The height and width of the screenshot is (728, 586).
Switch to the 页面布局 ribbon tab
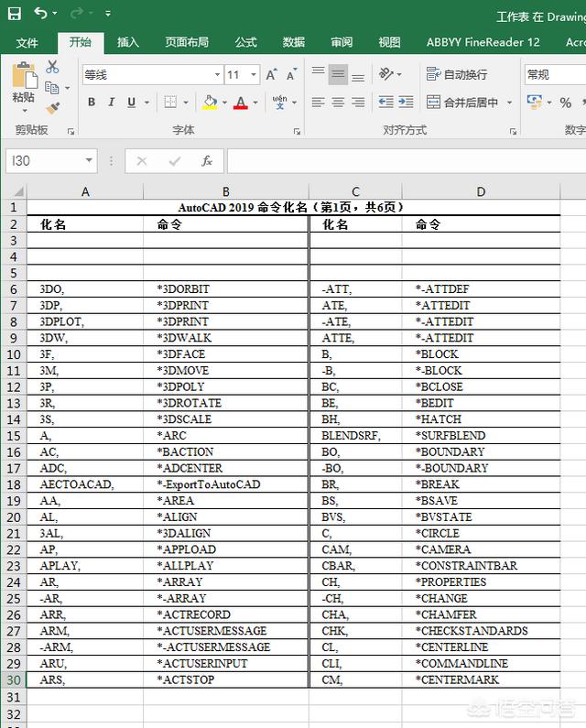pos(187,42)
